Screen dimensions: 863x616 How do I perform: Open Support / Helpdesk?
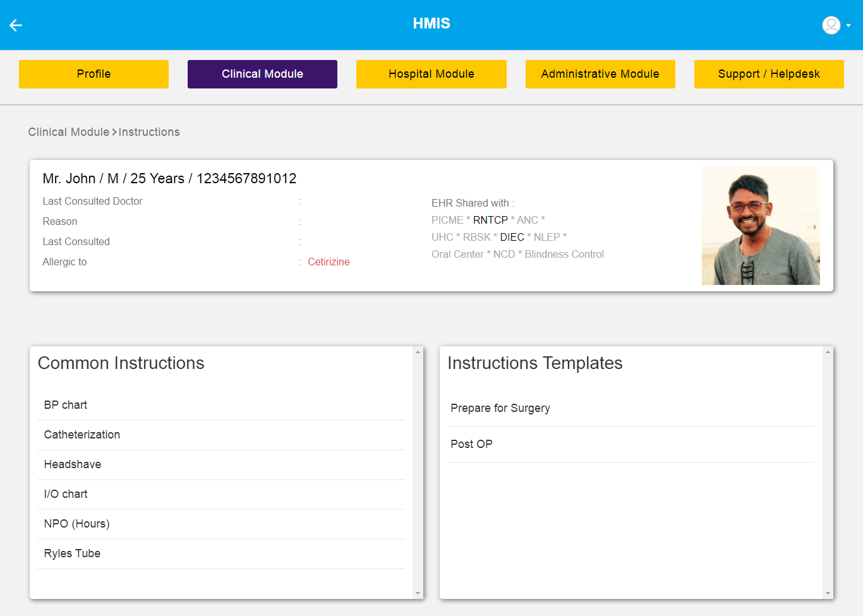click(x=769, y=74)
